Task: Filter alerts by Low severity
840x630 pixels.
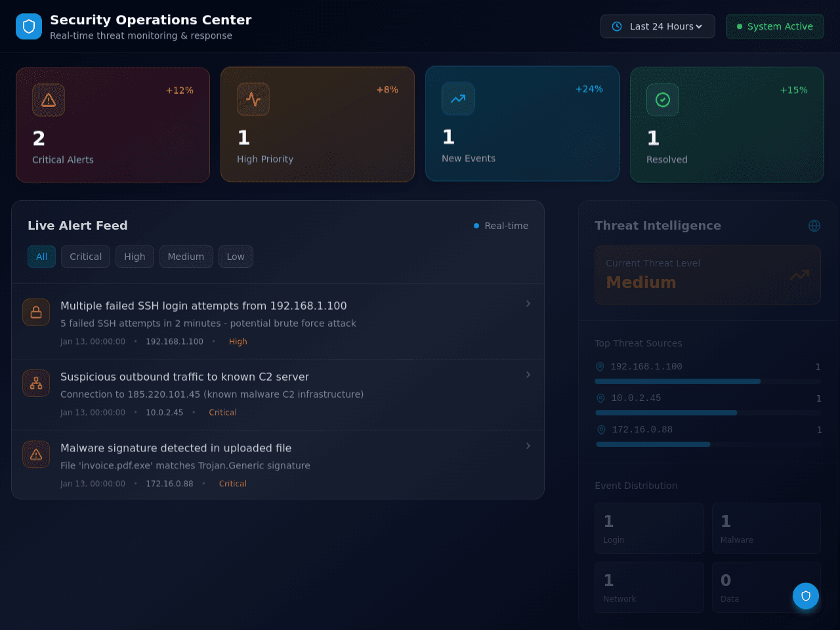Action: pyautogui.click(x=236, y=257)
